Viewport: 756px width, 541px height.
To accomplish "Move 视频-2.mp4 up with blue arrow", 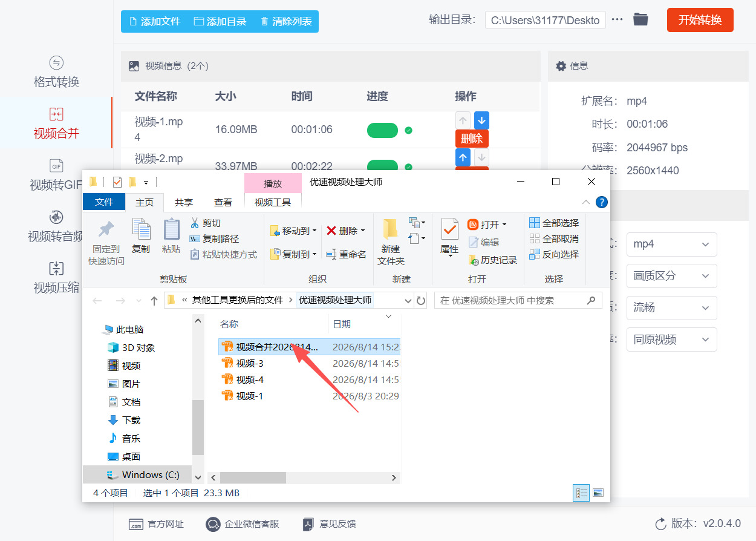I will [463, 157].
